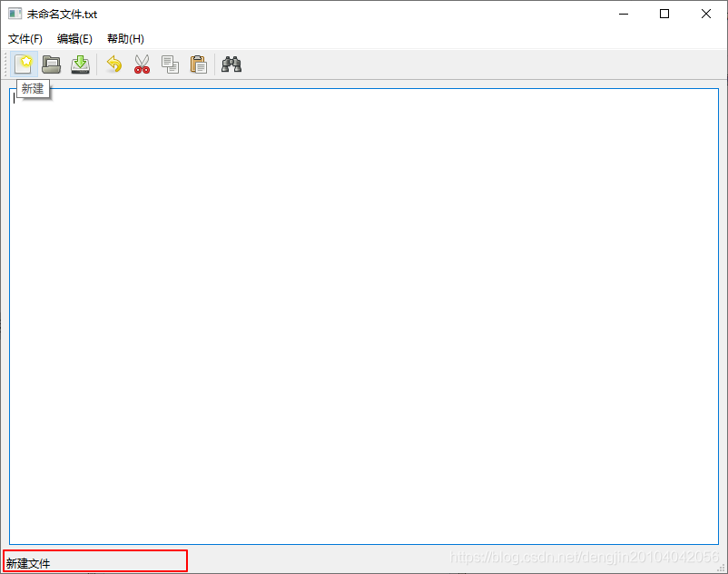Cut the selection with the scissors icon
This screenshot has height=574, width=728.
143,64
